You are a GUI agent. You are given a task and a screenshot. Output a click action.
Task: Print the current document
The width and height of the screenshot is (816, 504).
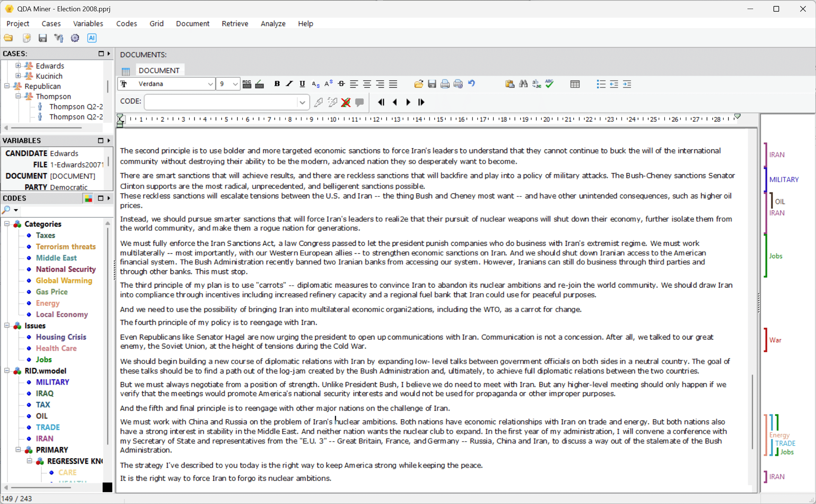[x=445, y=84]
